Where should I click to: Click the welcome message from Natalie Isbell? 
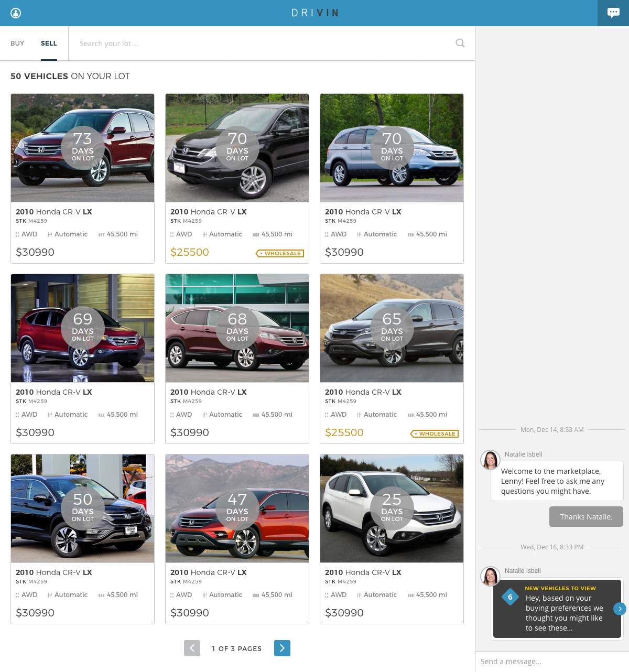pos(557,481)
